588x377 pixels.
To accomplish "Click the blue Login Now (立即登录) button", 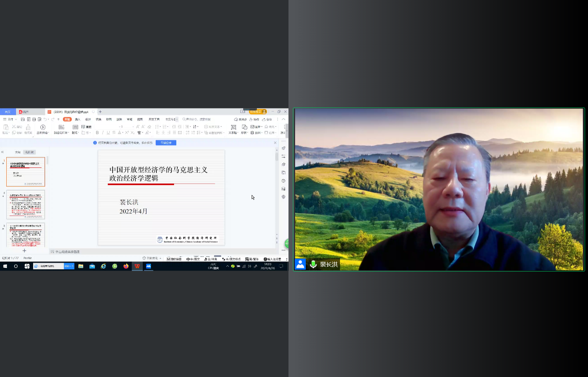I will (166, 143).
